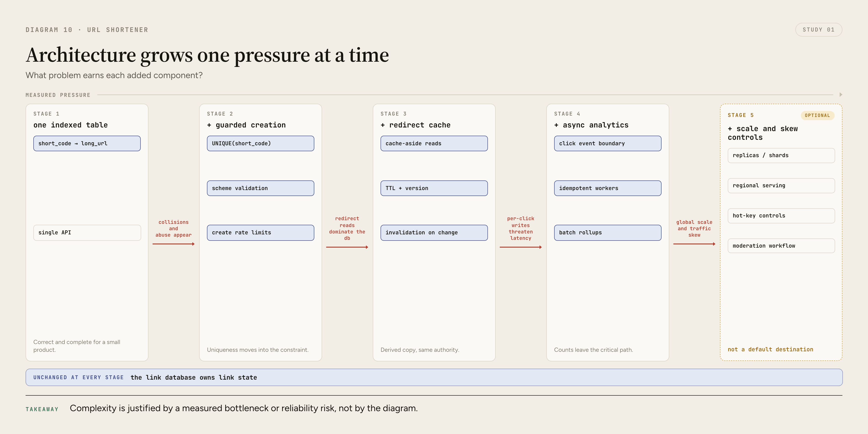Click the moderation workflow box
Viewport: 868px width, 434px height.
pos(781,246)
